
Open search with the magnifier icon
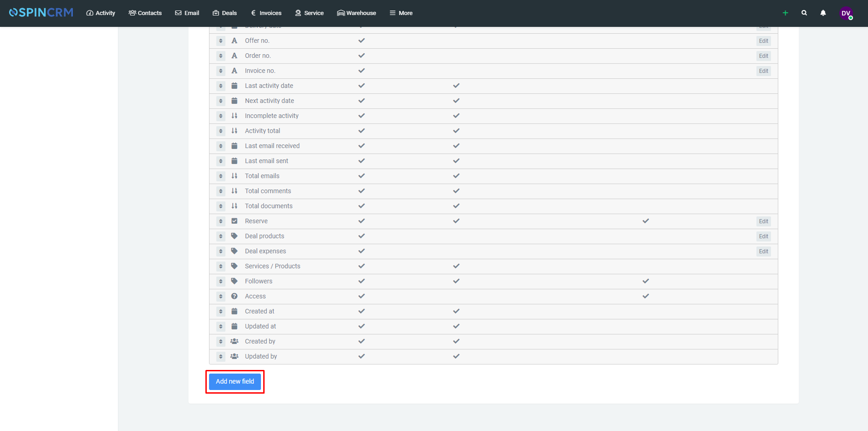click(804, 13)
